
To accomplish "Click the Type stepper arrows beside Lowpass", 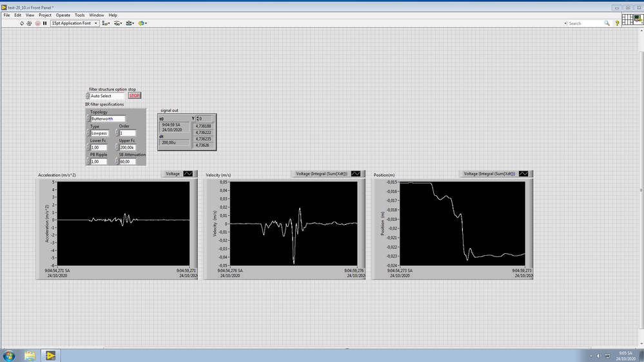I will pos(88,133).
